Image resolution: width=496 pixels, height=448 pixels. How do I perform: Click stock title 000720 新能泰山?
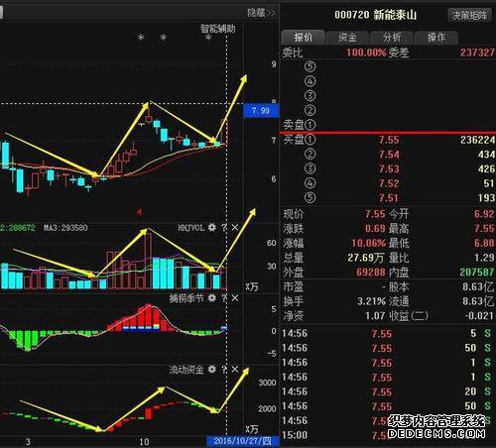click(376, 15)
